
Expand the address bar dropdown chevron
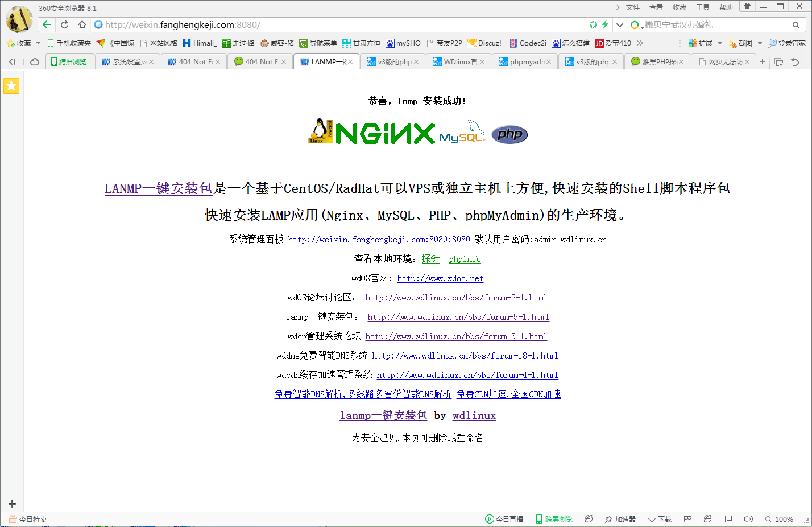(620, 25)
